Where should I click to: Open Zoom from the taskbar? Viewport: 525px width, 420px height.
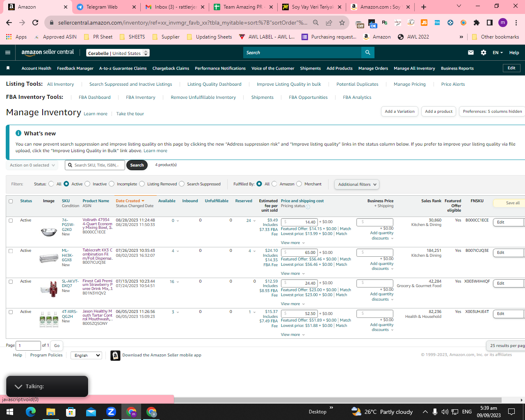tap(111, 412)
